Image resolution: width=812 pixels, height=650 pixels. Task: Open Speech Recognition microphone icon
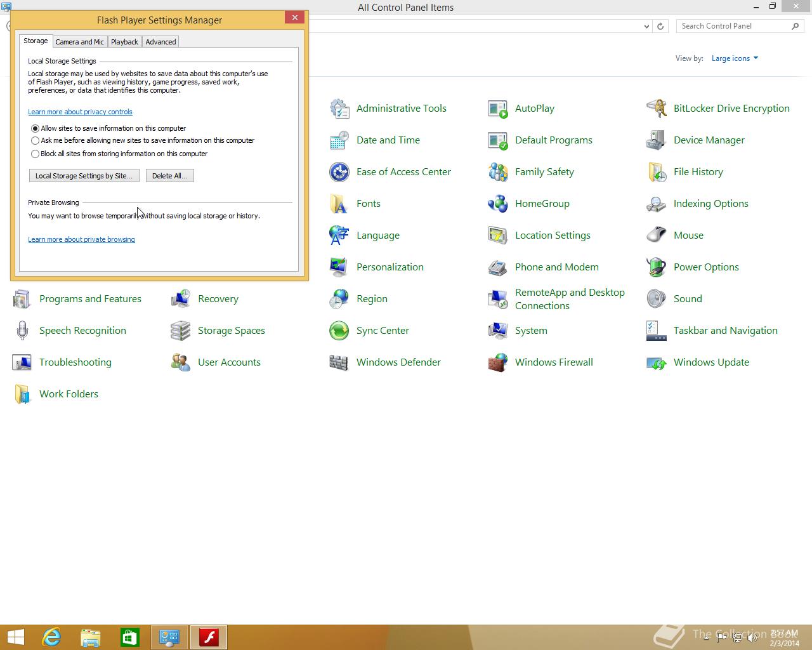point(22,331)
